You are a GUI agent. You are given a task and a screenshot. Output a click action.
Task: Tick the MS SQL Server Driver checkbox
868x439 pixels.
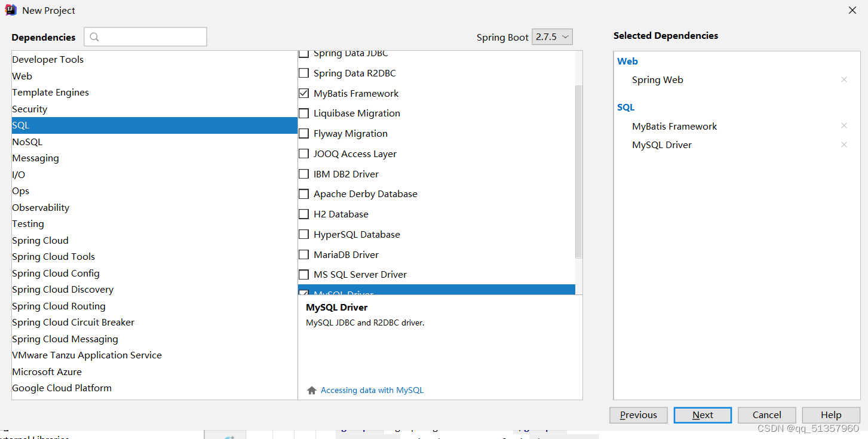coord(303,275)
